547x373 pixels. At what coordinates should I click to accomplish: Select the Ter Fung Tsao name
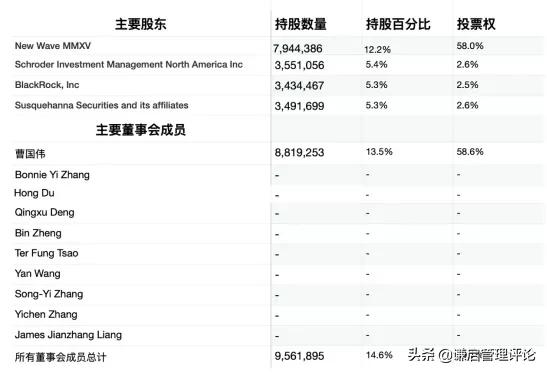pos(46,253)
